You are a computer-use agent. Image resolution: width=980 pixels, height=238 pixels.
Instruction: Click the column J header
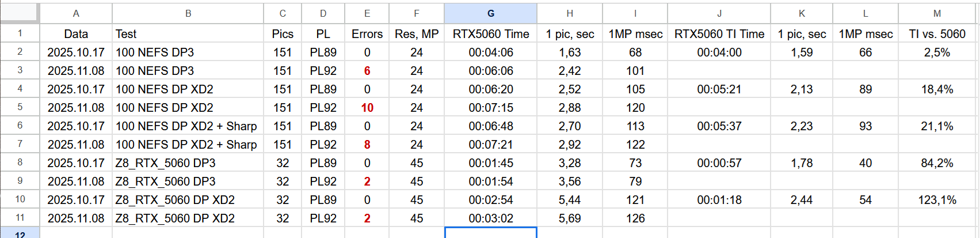719,13
